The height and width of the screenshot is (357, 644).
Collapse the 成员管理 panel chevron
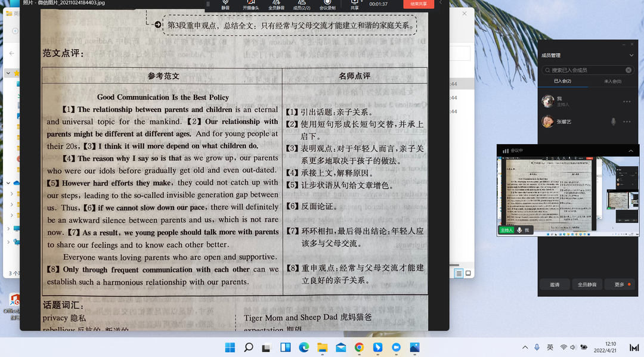[x=631, y=55]
